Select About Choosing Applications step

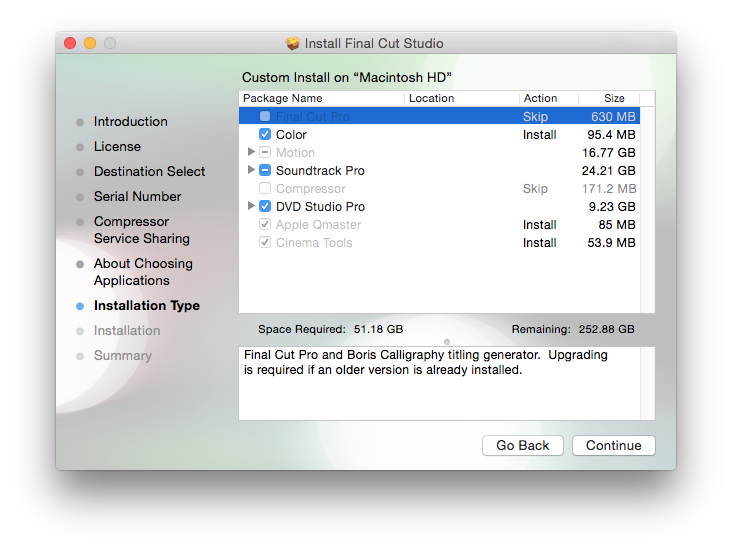click(x=143, y=272)
